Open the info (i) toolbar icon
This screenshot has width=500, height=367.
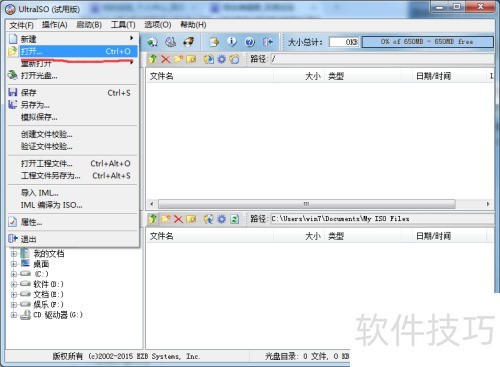pyautogui.click(x=232, y=42)
